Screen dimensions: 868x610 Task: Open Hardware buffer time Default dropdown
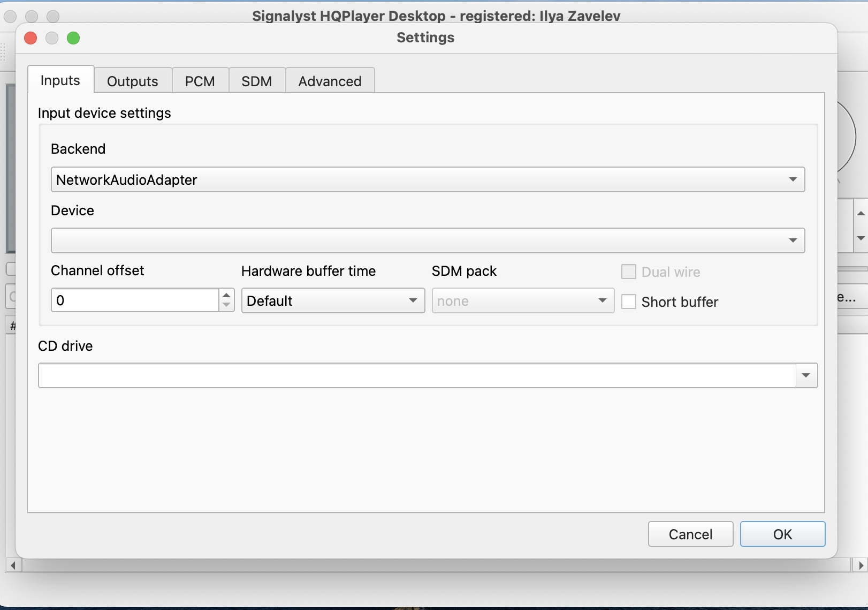(333, 300)
